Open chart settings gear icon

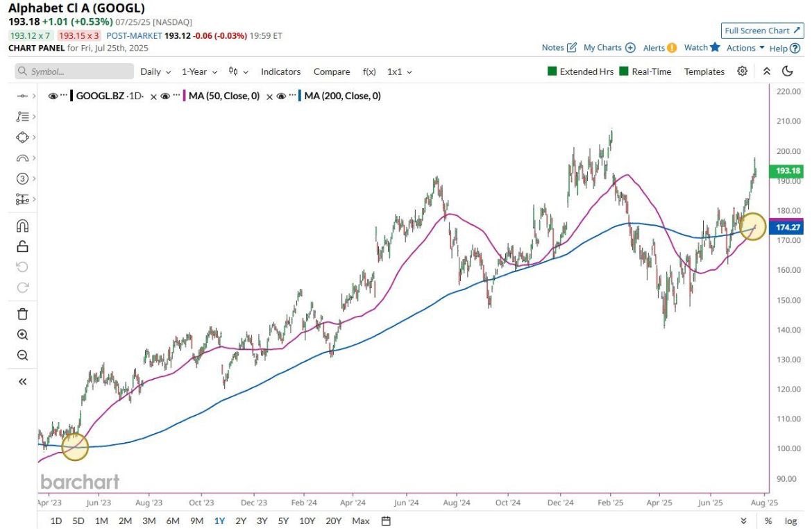click(x=742, y=72)
